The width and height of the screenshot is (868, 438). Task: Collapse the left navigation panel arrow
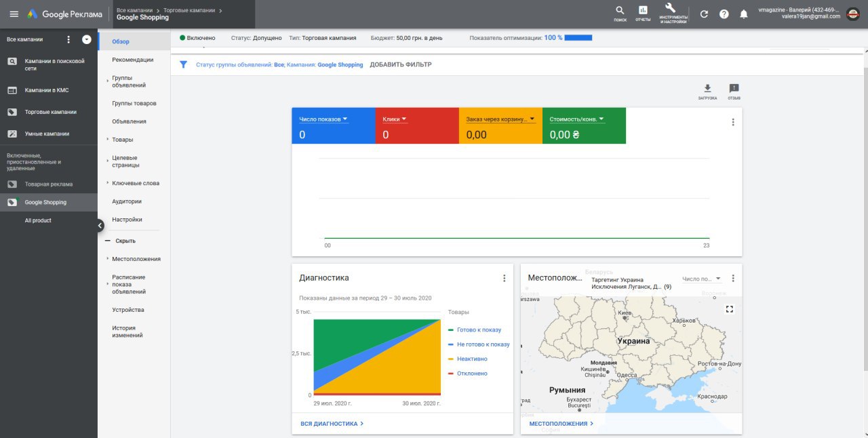[100, 225]
